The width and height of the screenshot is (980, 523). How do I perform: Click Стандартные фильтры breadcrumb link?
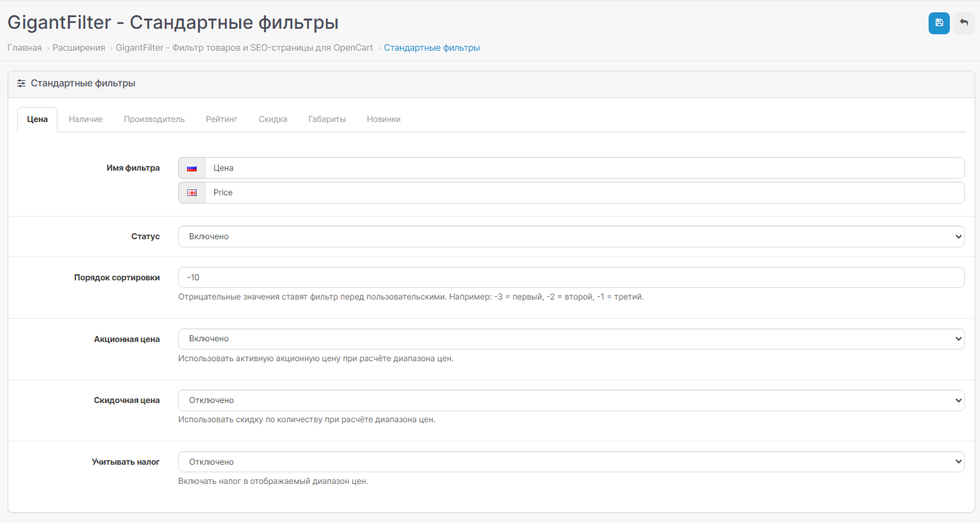click(x=432, y=48)
